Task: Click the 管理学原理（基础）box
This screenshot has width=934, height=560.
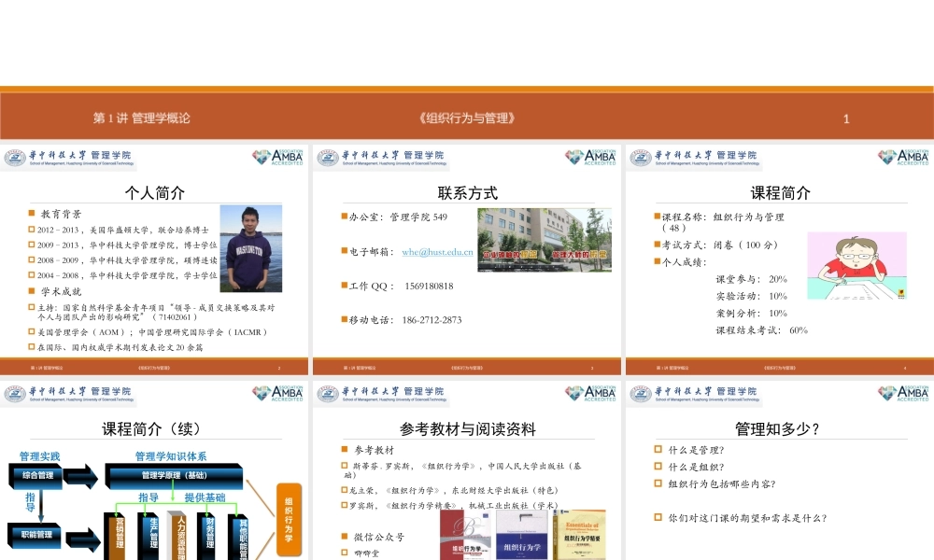Action: coord(176,475)
